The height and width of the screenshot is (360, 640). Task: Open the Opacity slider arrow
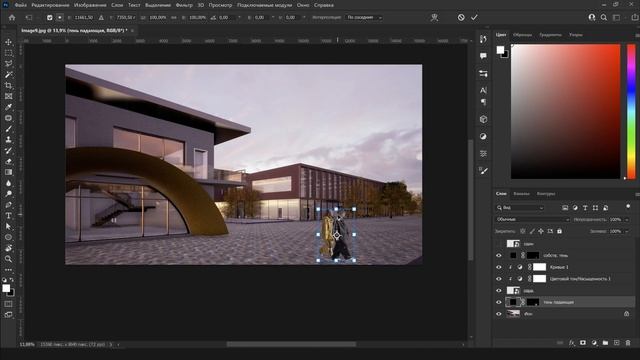coord(627,220)
